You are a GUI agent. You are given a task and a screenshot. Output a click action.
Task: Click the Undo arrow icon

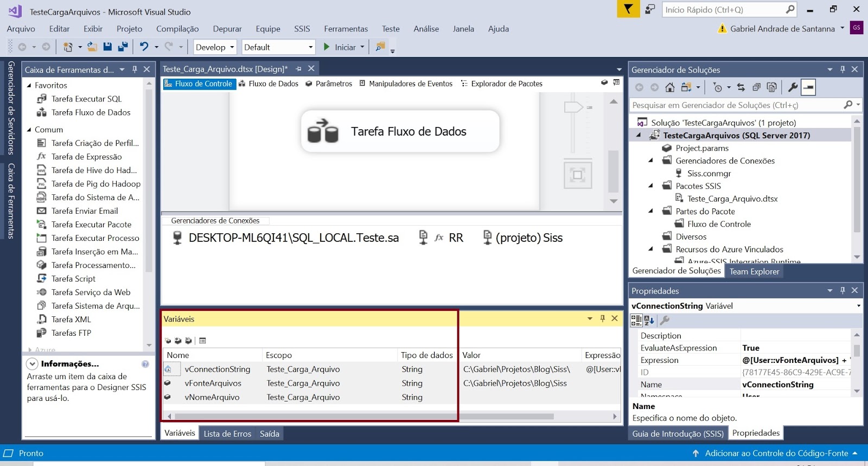(x=144, y=47)
